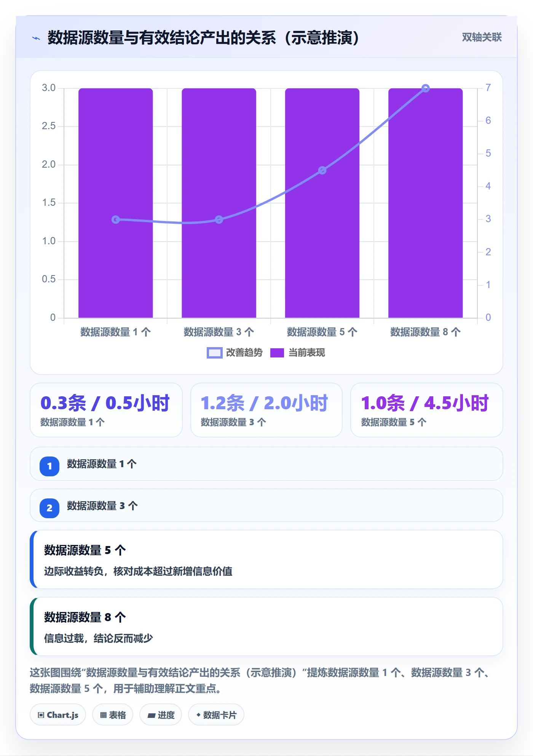Select list row 2 labeled 数据源数量 3 个

[266, 506]
